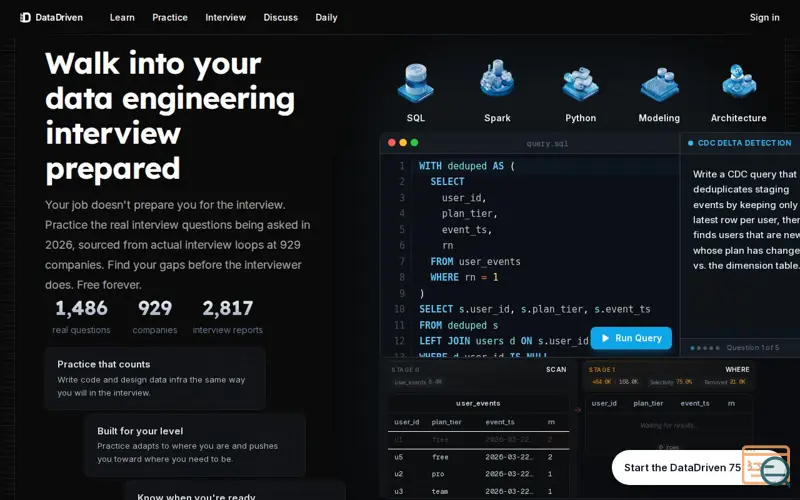800x500 pixels.
Task: Select the Architecture topic icon
Action: point(739,81)
